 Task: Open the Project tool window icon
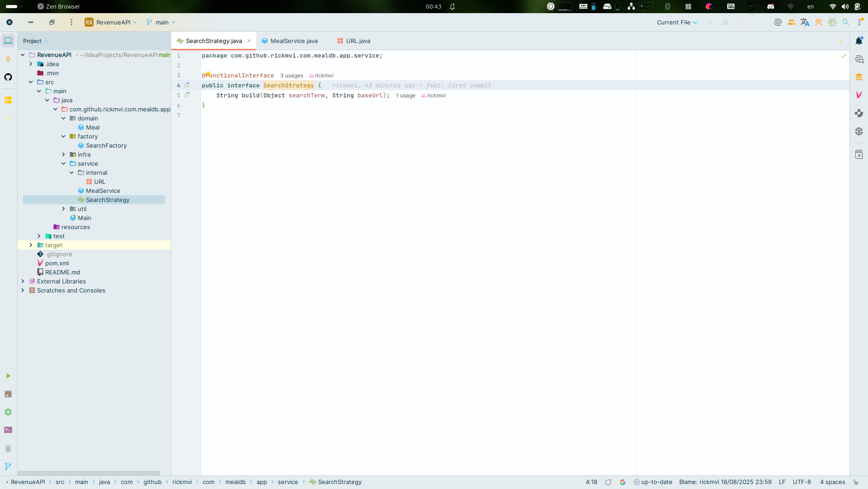click(8, 41)
